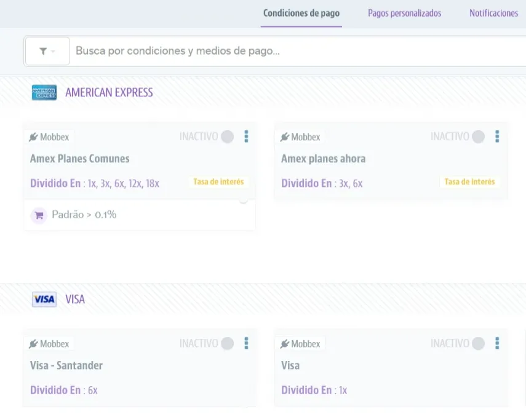Image resolution: width=526 pixels, height=420 pixels.
Task: Open the Amex planes ahora condition
Action: click(324, 159)
